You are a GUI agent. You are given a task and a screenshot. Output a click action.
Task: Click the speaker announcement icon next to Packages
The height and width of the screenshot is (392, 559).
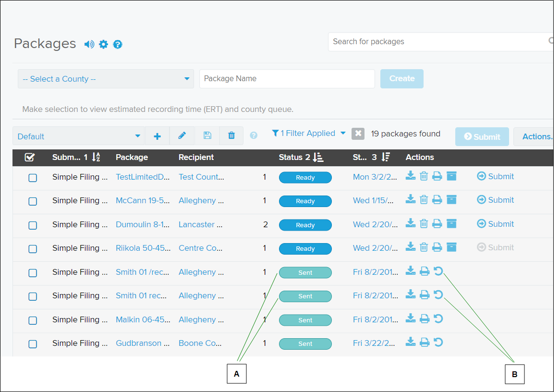pyautogui.click(x=89, y=44)
